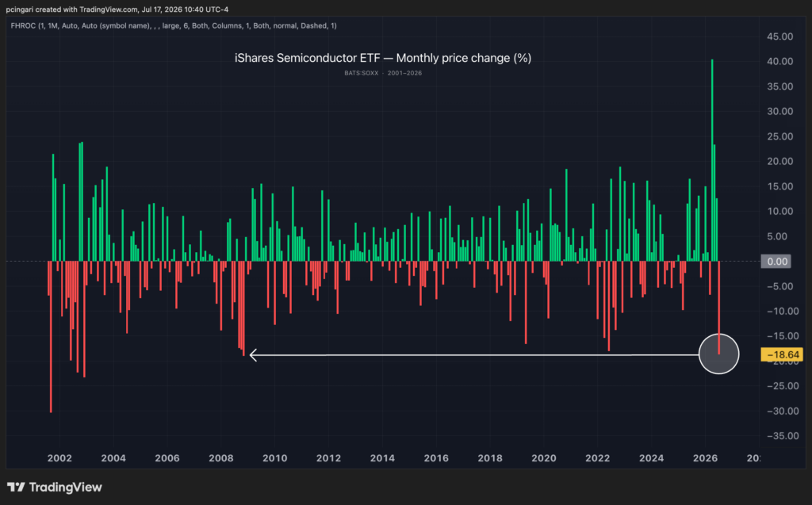The image size is (812, 505).
Task: Click the 2020 label on time axis
Action: tap(544, 458)
